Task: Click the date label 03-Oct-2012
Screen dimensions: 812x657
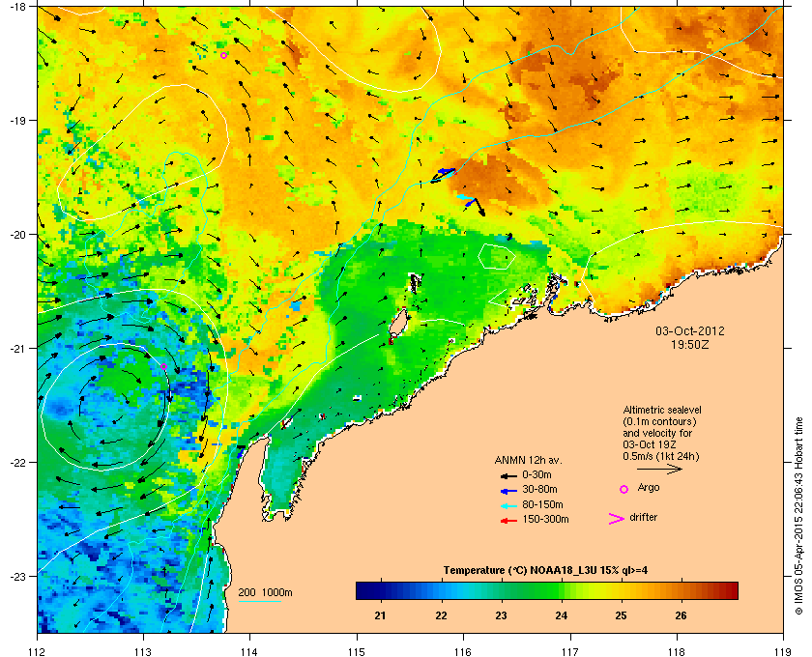Action: click(690, 330)
